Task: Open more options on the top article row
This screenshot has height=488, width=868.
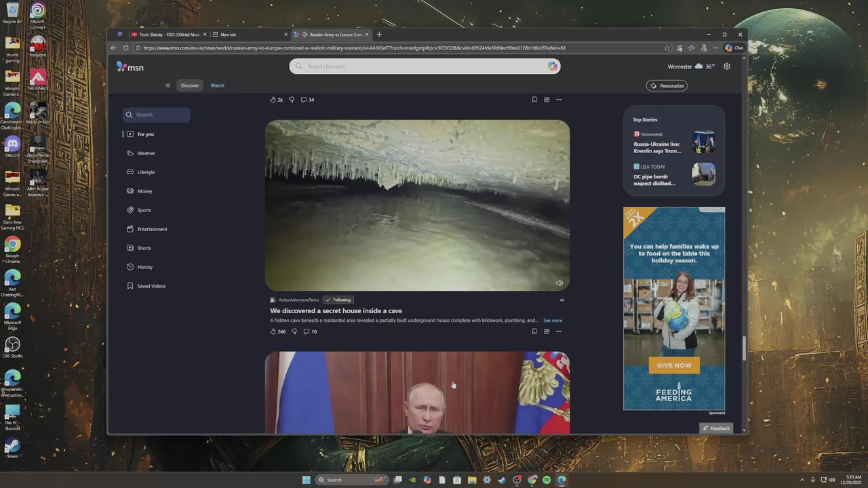Action: [x=559, y=100]
